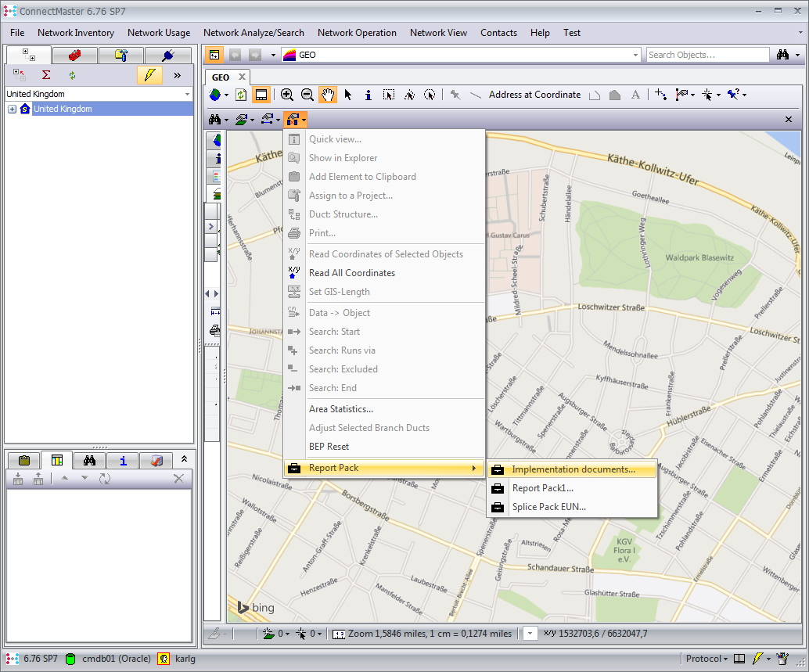Click the briefcase icon next to Report Pack

[x=294, y=469]
